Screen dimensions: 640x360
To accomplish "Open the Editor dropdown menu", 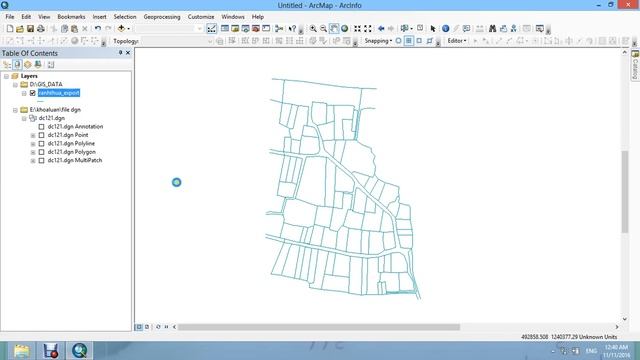I will [x=457, y=41].
